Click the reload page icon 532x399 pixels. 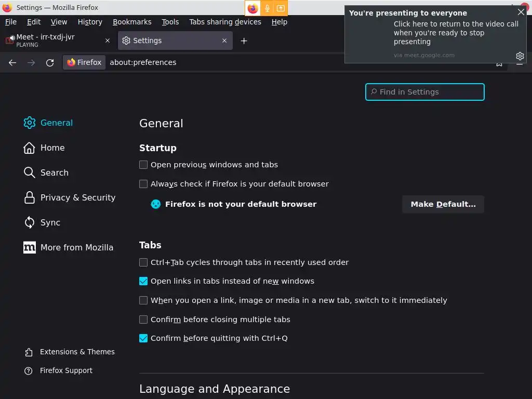point(50,62)
